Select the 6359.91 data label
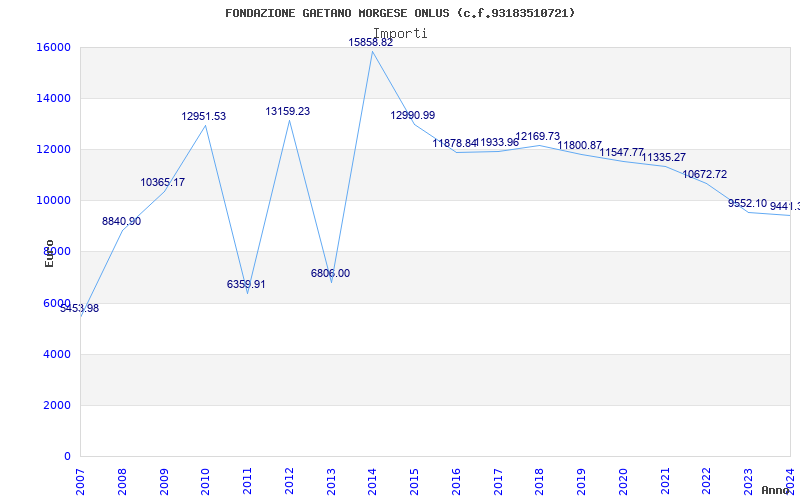 coord(246,284)
